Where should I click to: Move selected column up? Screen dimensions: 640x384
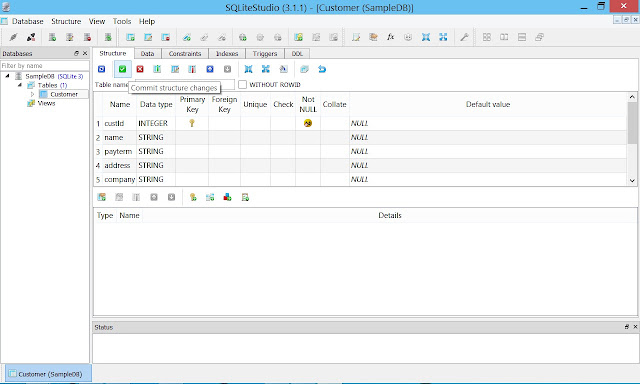[210, 69]
